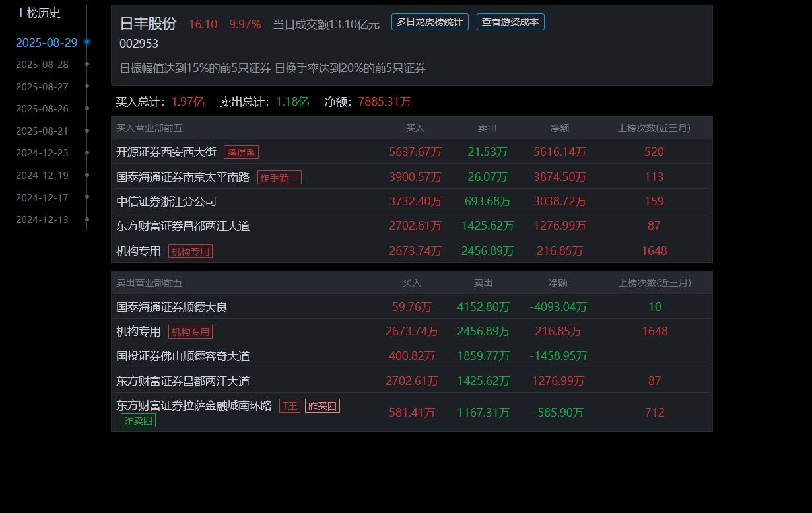Click the 中信证券浙江分公司 row name
The width and height of the screenshot is (812, 513).
pos(166,201)
